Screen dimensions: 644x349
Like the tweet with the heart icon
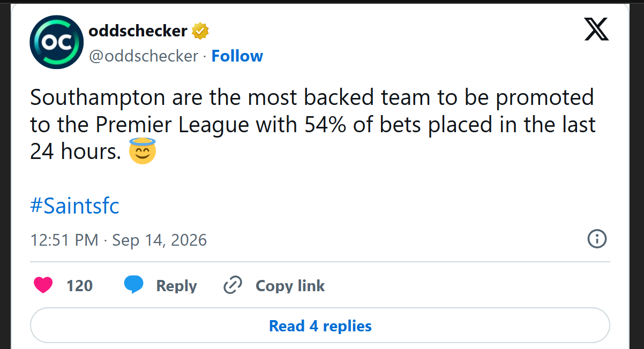[x=43, y=285]
